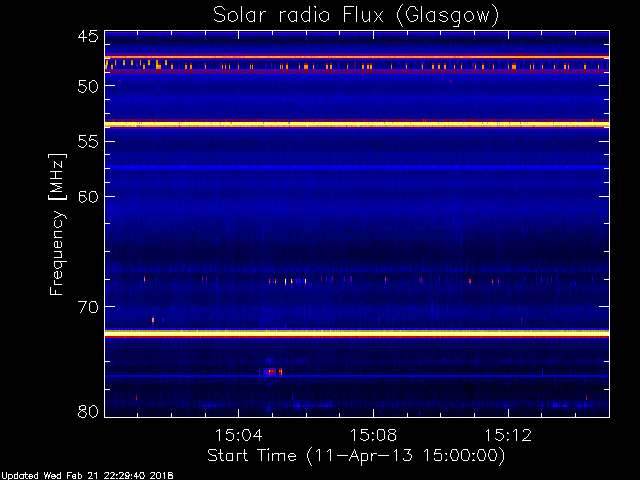Click the 45 frequency tick label
This screenshot has width=640, height=480.
click(x=88, y=36)
